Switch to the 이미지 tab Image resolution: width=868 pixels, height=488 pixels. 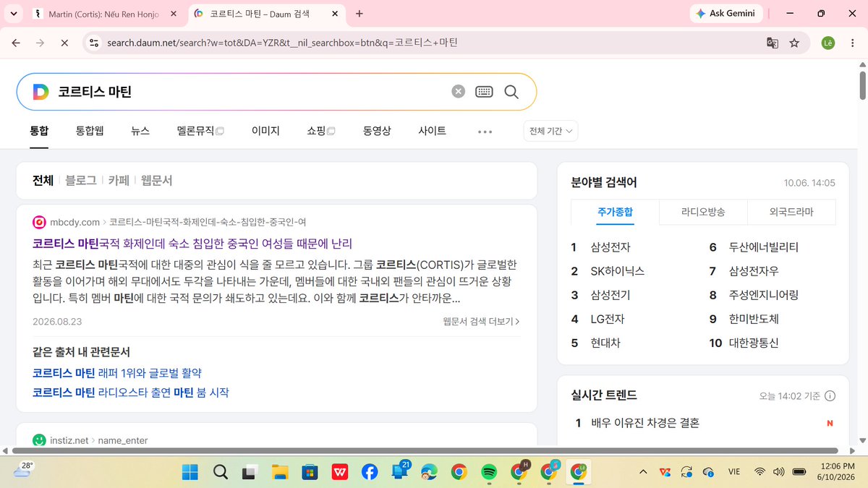pos(265,131)
